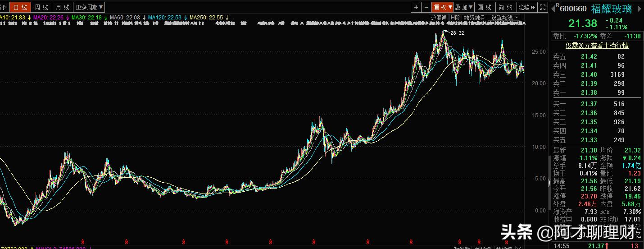Click the MA20 arrow indicator
The image size is (644, 249).
point(67,18)
